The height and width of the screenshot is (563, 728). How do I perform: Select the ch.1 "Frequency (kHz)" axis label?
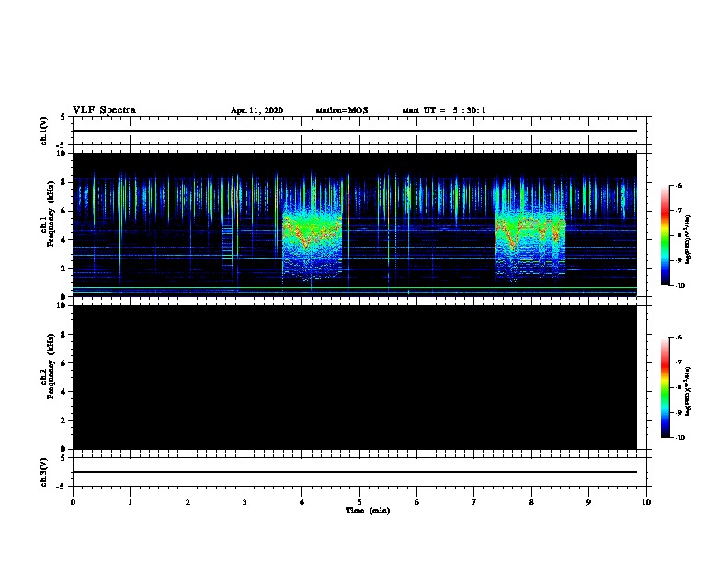51,213
